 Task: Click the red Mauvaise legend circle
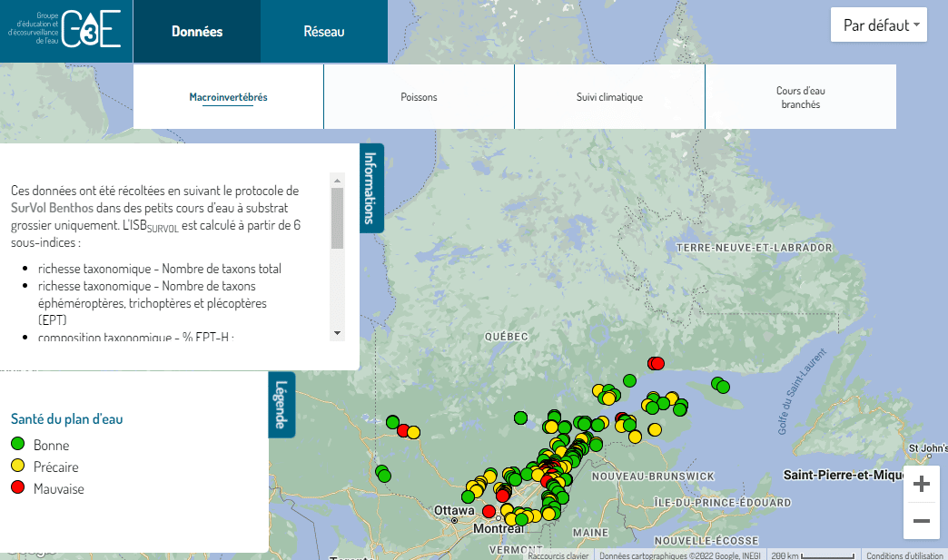click(17, 488)
